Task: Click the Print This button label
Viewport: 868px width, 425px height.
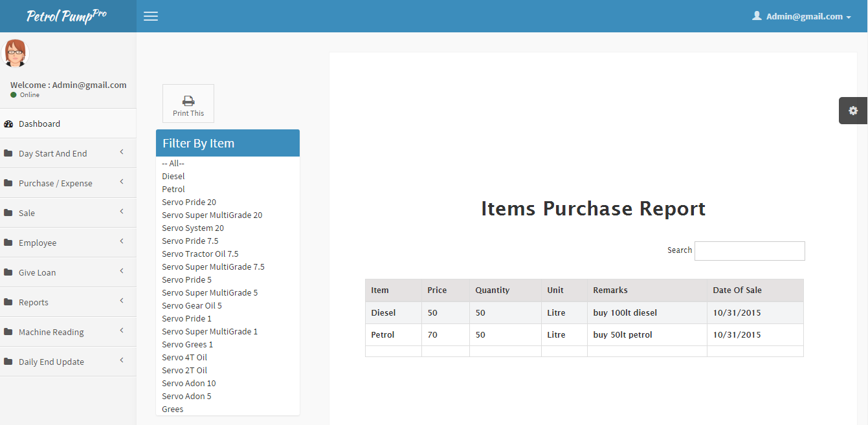Action: [x=188, y=113]
